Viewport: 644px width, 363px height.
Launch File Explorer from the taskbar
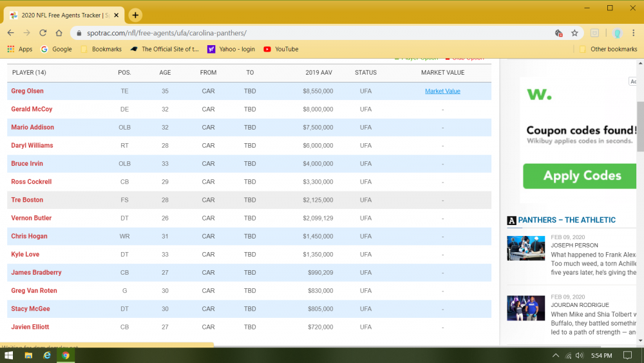click(x=28, y=355)
